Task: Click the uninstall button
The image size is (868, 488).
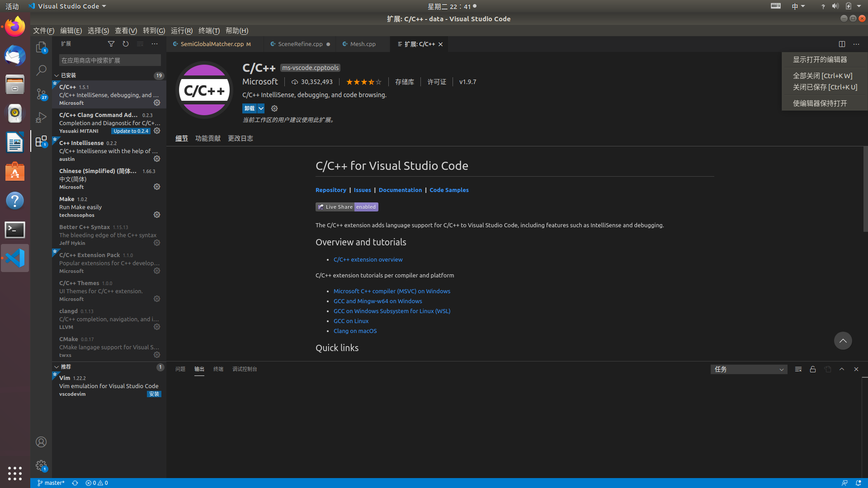Action: coord(250,108)
